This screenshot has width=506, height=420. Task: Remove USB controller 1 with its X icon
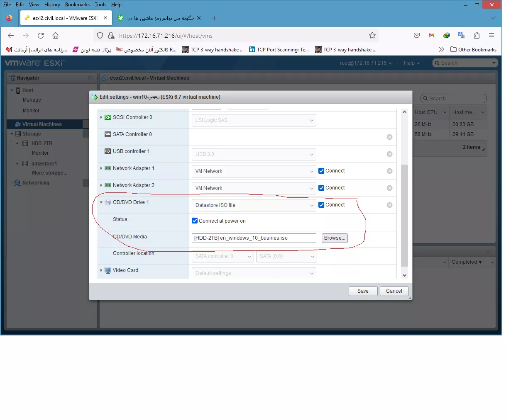(389, 154)
